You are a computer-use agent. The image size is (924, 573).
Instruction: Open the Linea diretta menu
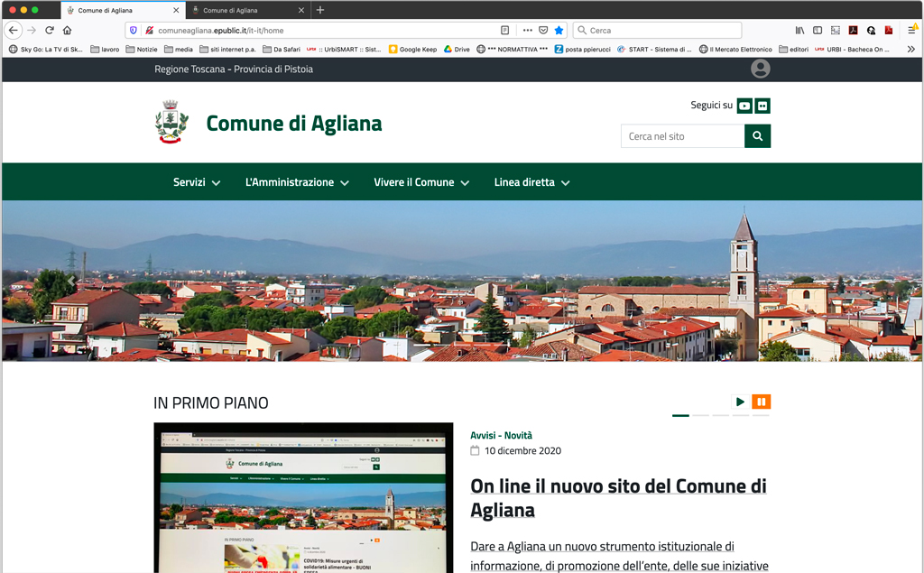[x=531, y=182]
